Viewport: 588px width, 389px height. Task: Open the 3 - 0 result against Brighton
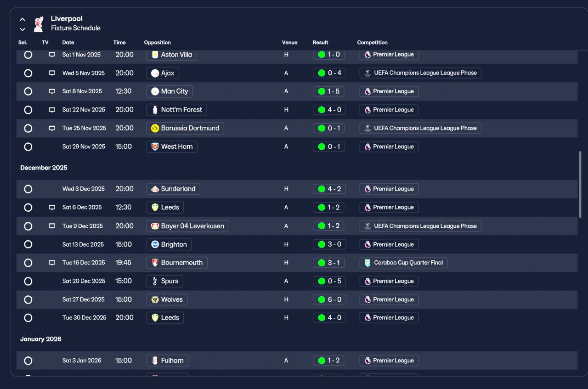point(329,244)
